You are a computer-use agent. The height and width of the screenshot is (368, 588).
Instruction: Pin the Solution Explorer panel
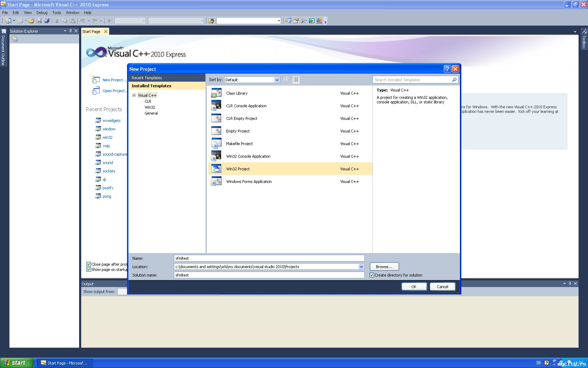tap(70, 31)
